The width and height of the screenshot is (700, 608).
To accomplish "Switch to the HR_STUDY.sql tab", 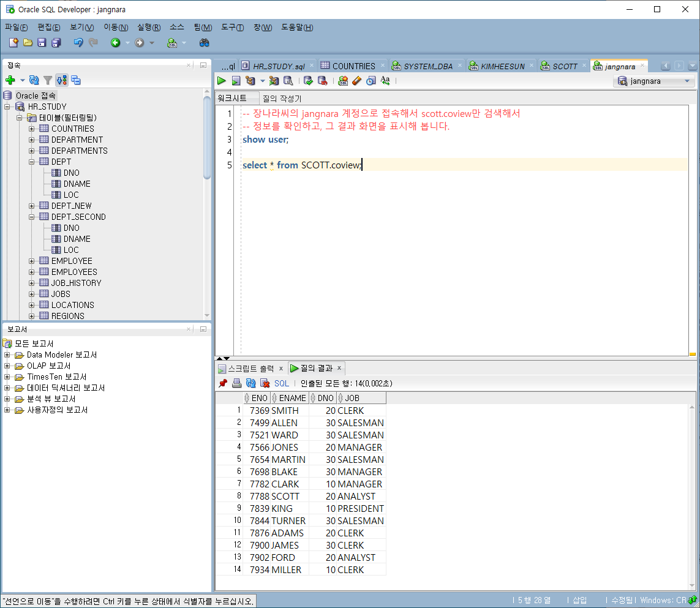I will click(279, 66).
